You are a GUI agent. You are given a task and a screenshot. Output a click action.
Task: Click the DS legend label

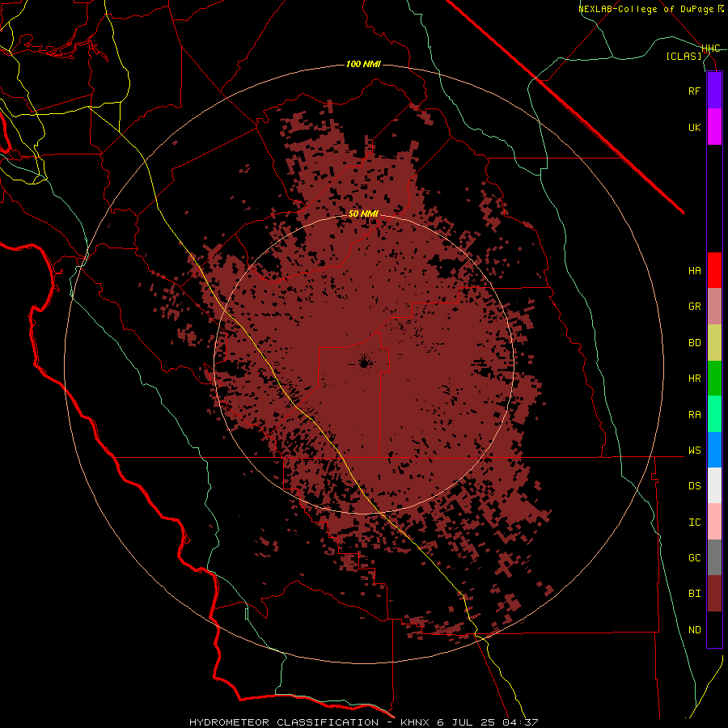tap(694, 486)
